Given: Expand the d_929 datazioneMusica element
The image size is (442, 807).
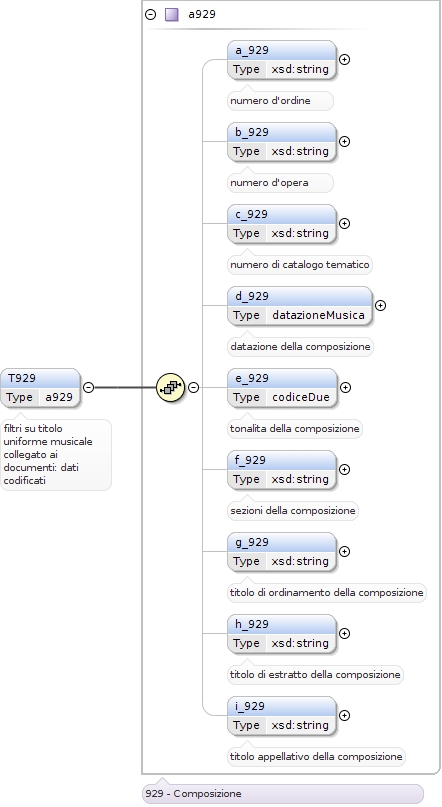Looking at the screenshot, I should pyautogui.click(x=380, y=305).
